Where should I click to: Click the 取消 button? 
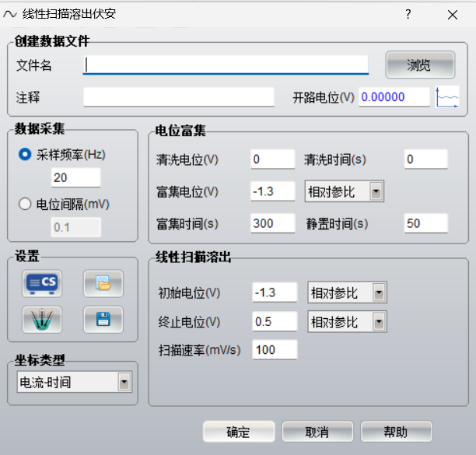point(317,432)
